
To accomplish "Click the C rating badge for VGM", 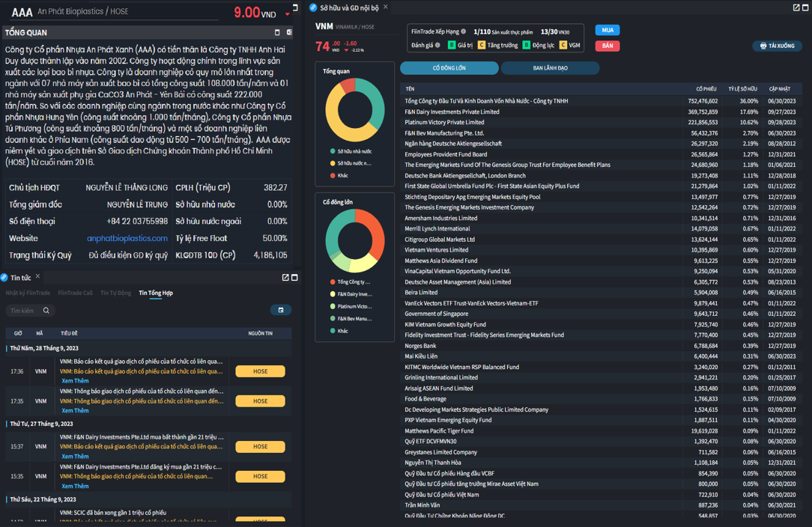I will point(563,45).
